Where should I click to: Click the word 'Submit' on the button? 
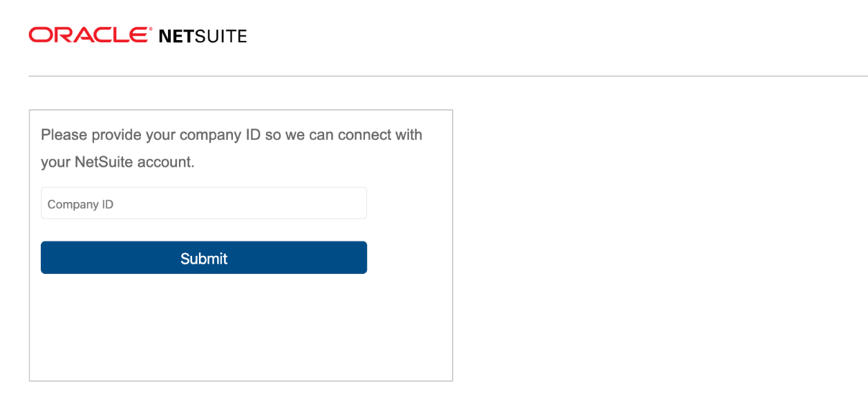(x=204, y=259)
